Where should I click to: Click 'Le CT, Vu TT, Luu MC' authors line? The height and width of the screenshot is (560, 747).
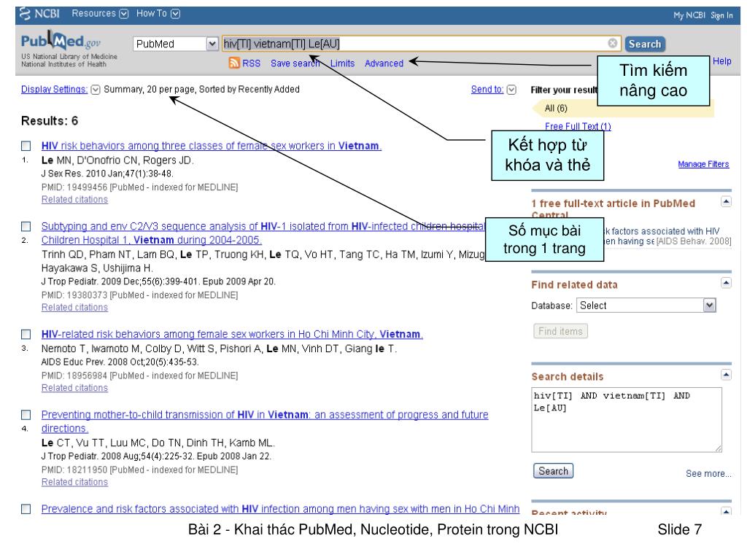[x=158, y=443]
